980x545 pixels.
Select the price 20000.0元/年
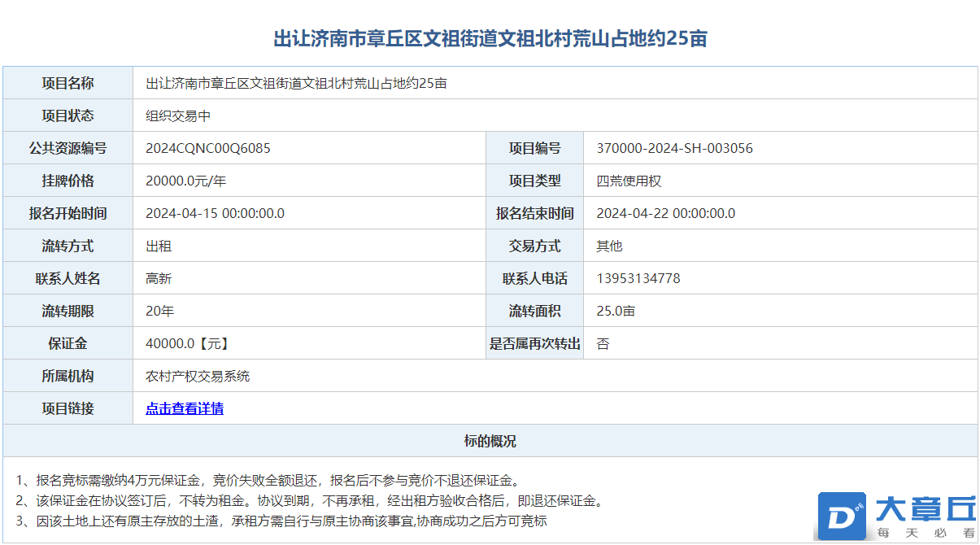click(x=186, y=181)
